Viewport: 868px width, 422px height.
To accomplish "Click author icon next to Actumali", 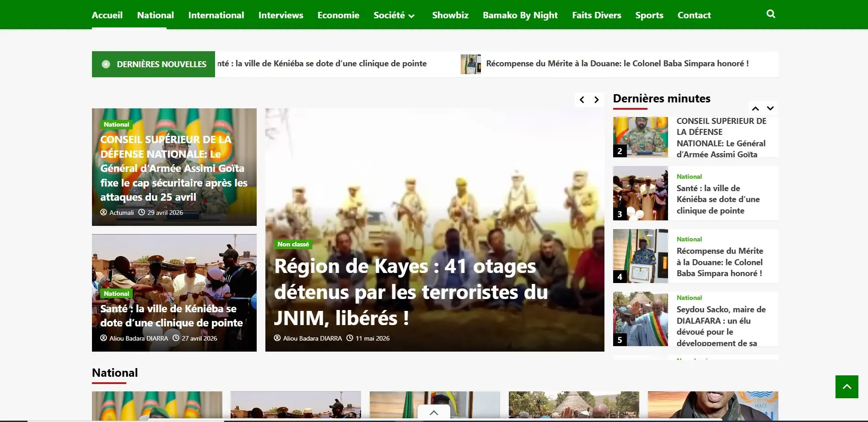I will pyautogui.click(x=103, y=213).
